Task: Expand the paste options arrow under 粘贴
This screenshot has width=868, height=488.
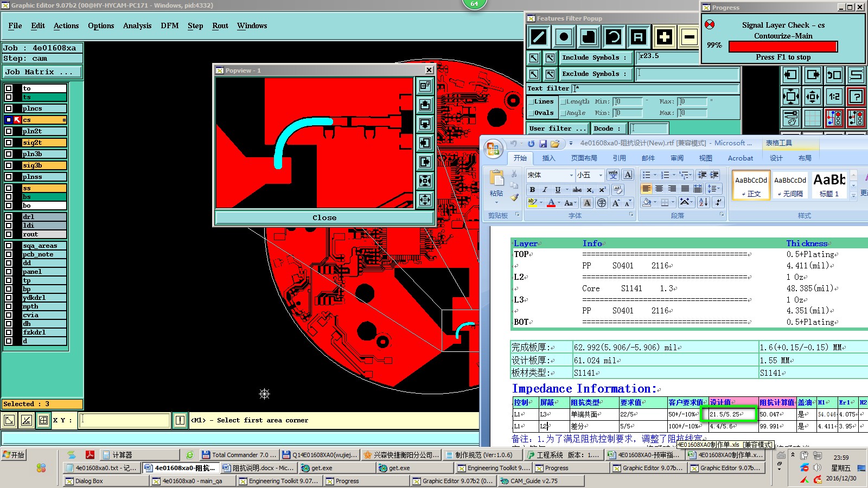Action: point(496,202)
